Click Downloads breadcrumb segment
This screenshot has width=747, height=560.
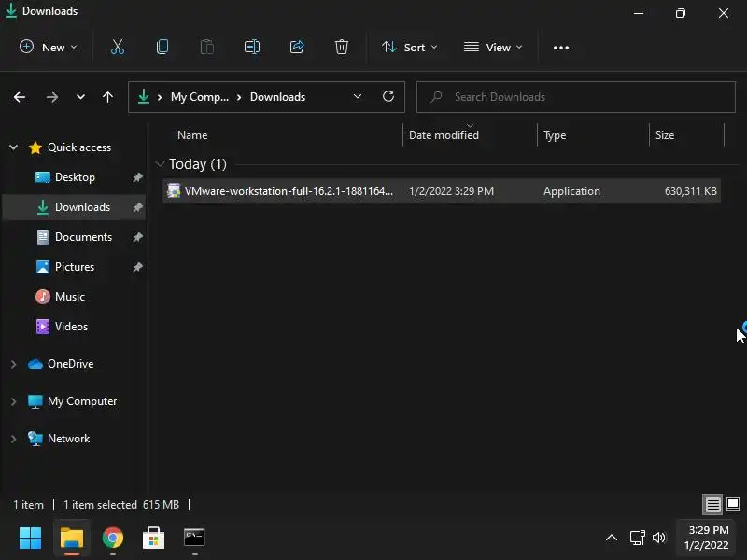coord(277,97)
